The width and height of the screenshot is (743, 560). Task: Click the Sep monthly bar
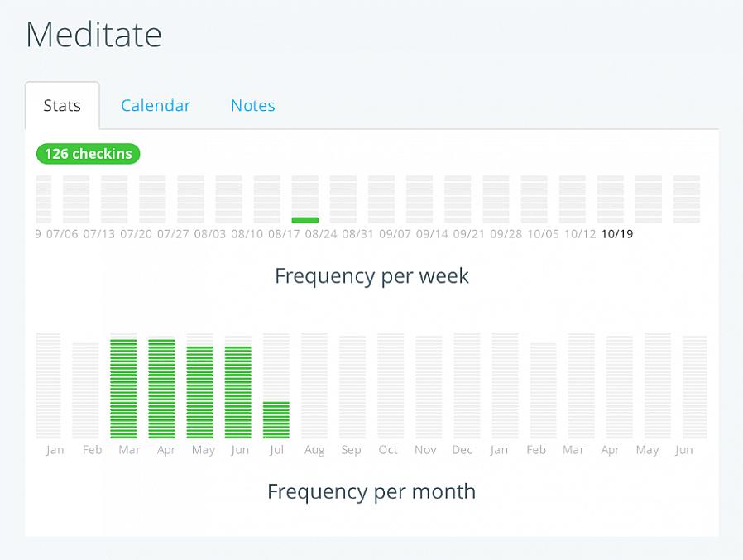[x=352, y=386]
